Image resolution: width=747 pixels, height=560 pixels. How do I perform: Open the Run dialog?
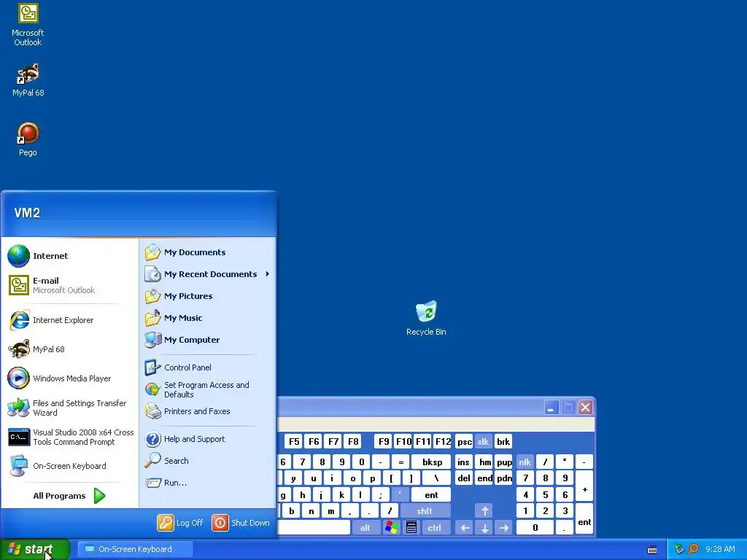click(x=207, y=483)
